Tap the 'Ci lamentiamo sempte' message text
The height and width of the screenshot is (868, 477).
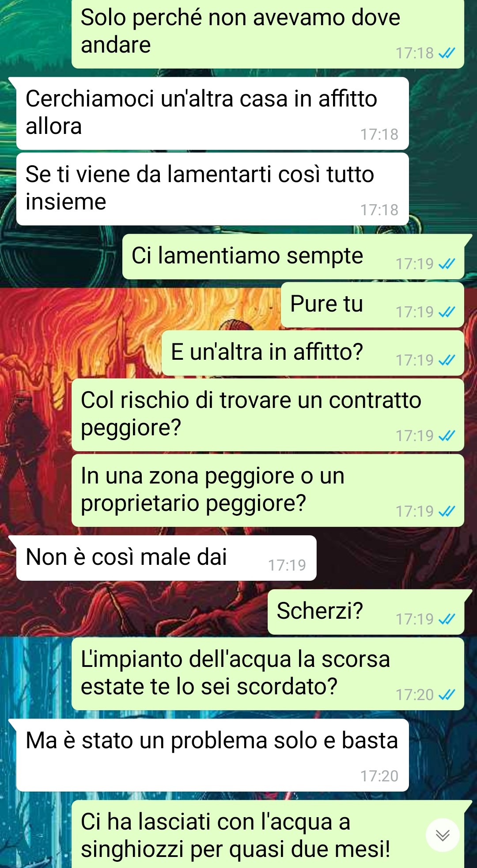pos(247,256)
